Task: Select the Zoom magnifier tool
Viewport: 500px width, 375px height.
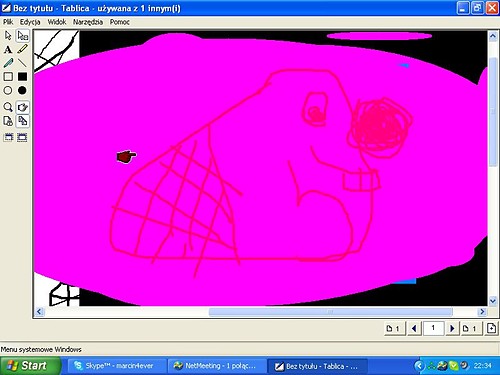Action: (8, 107)
